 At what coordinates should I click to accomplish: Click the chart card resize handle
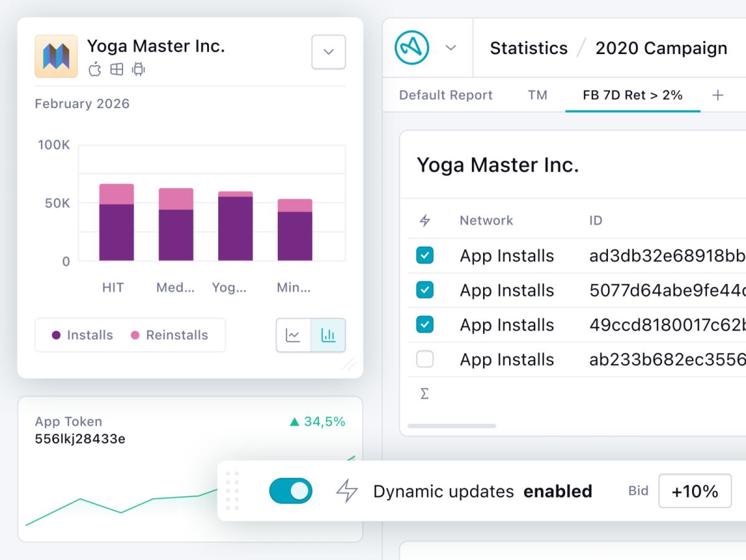348,363
